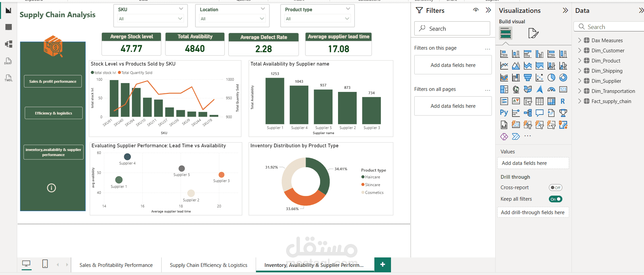Open TMDL view icon

pos(8,78)
